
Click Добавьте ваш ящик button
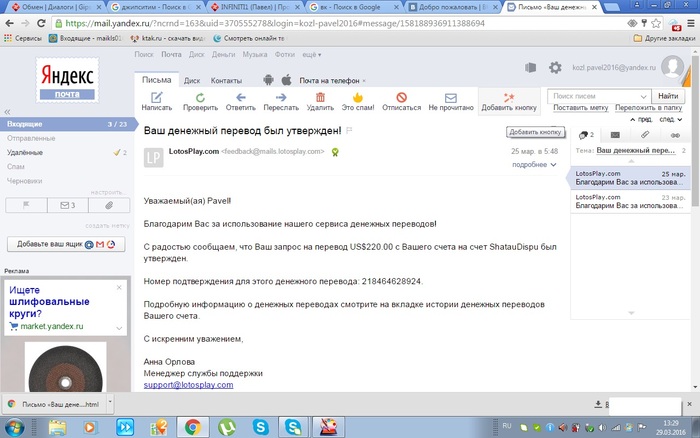(66, 244)
